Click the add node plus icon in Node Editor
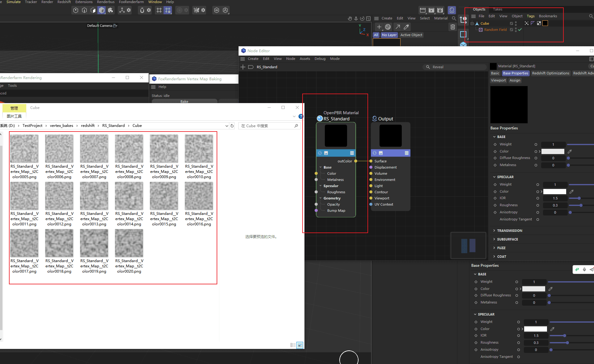 pyautogui.click(x=243, y=67)
